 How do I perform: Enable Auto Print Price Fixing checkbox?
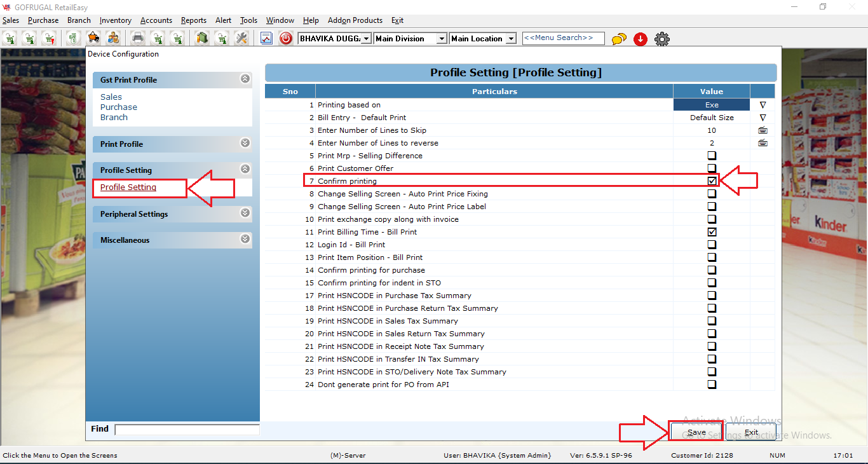pyautogui.click(x=712, y=194)
